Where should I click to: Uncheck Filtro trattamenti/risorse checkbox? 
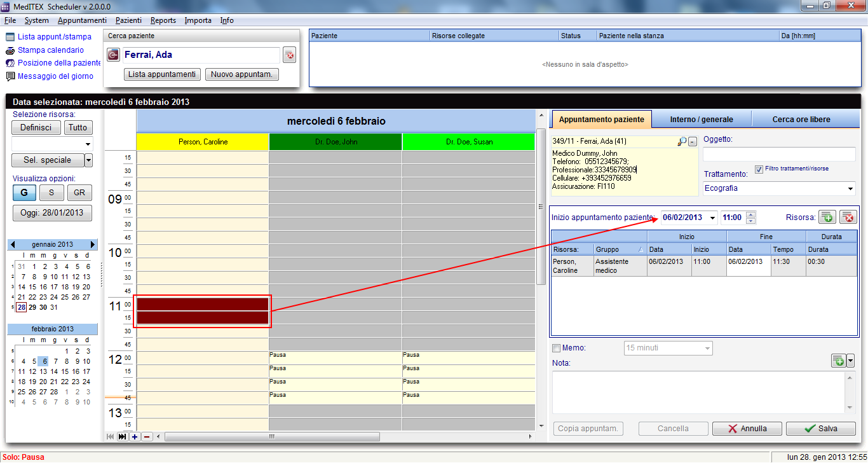point(759,169)
